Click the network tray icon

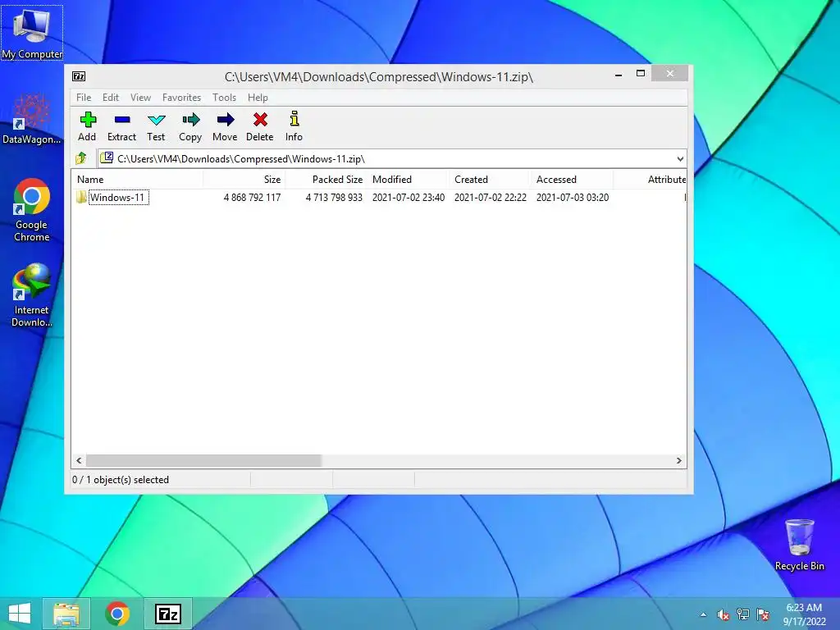point(743,614)
